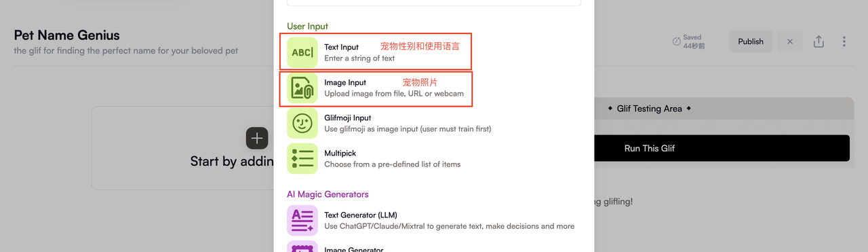Viewport: 868px width, 252px height.
Task: Open the three-dot more options menu
Action: tap(844, 41)
